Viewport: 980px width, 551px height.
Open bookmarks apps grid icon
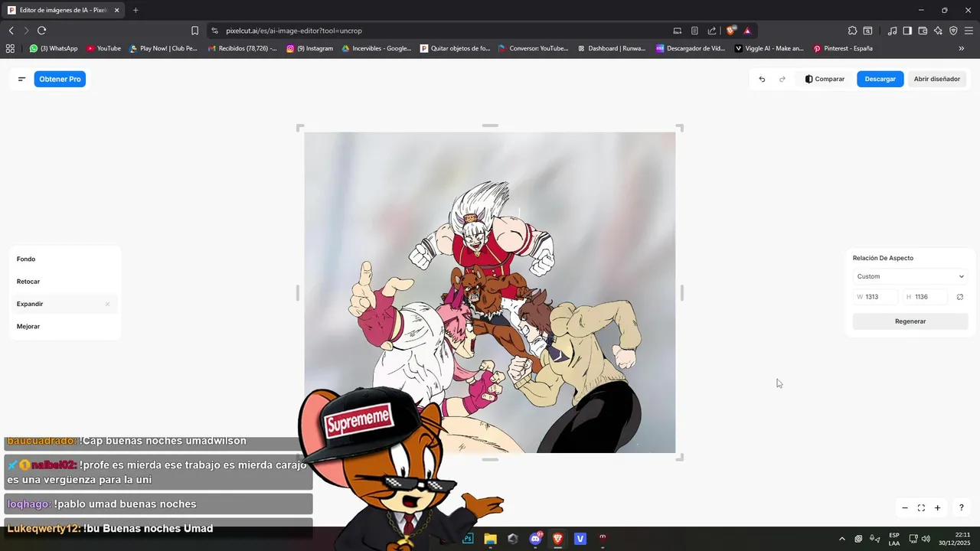click(10, 48)
